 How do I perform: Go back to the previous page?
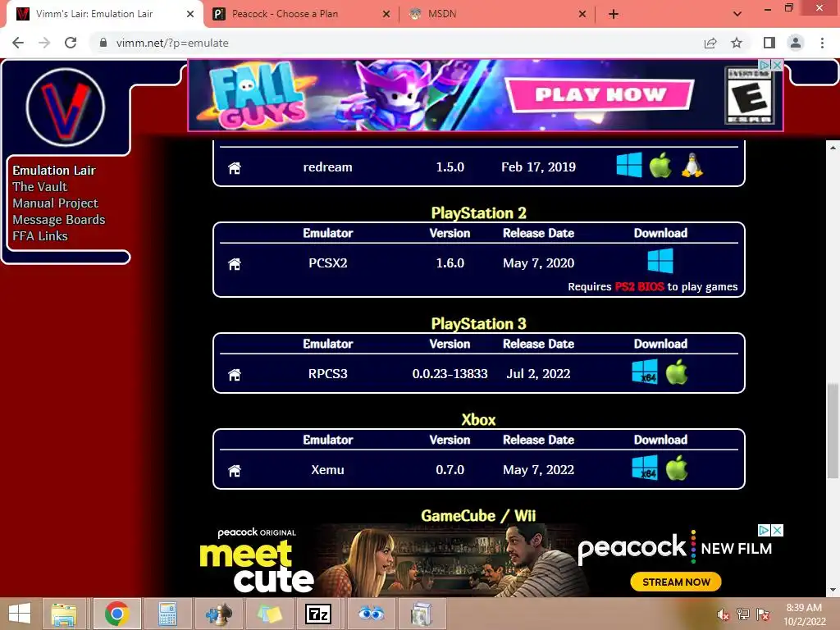click(18, 43)
